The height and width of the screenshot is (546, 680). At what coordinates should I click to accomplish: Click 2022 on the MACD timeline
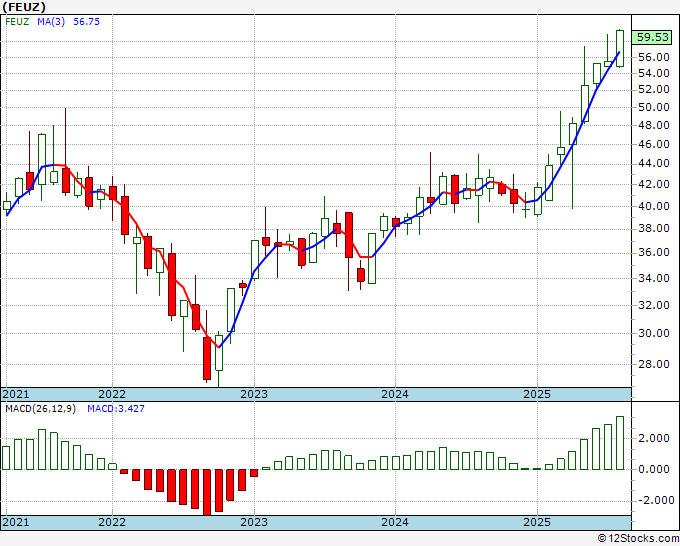(112, 522)
